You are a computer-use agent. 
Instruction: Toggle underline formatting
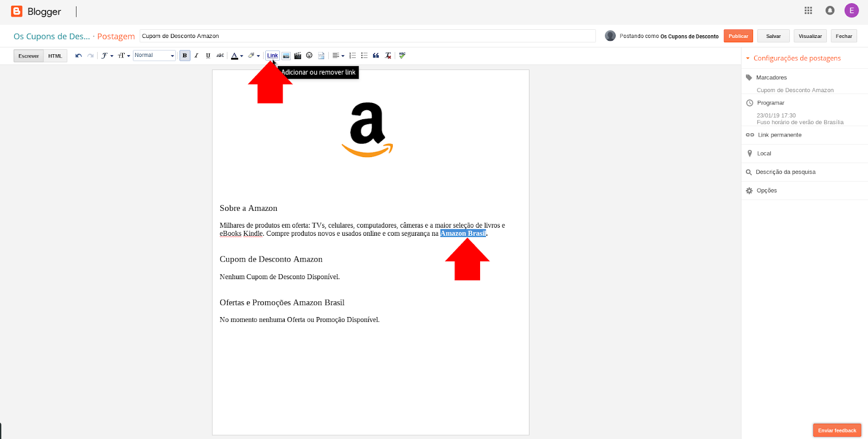(x=208, y=56)
